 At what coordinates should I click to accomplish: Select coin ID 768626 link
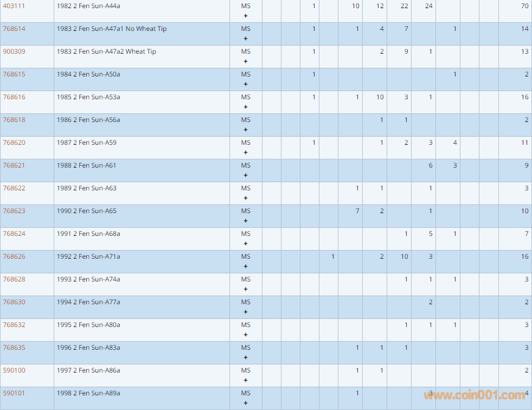(14, 257)
